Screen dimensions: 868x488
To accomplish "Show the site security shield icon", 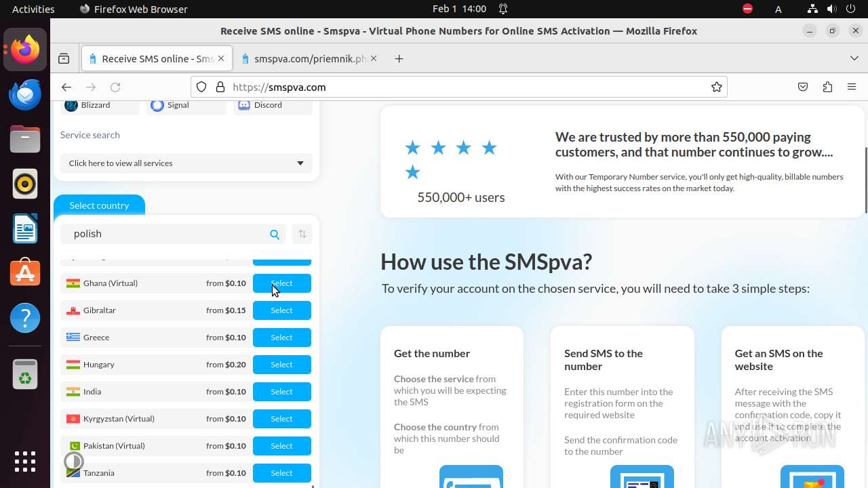I will (201, 87).
